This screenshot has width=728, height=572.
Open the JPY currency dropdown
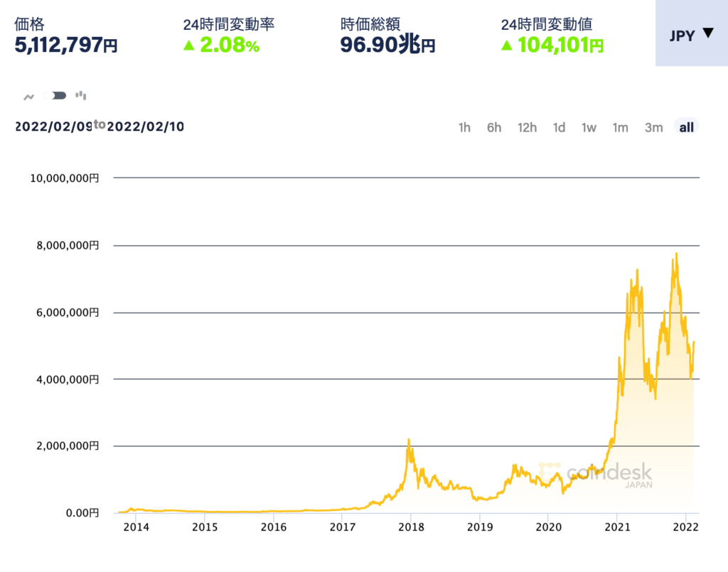(691, 33)
